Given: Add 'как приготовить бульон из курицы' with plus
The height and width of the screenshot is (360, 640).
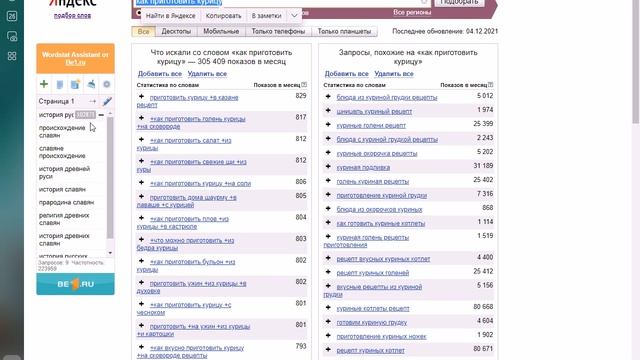Looking at the screenshot, I should 141,261.
